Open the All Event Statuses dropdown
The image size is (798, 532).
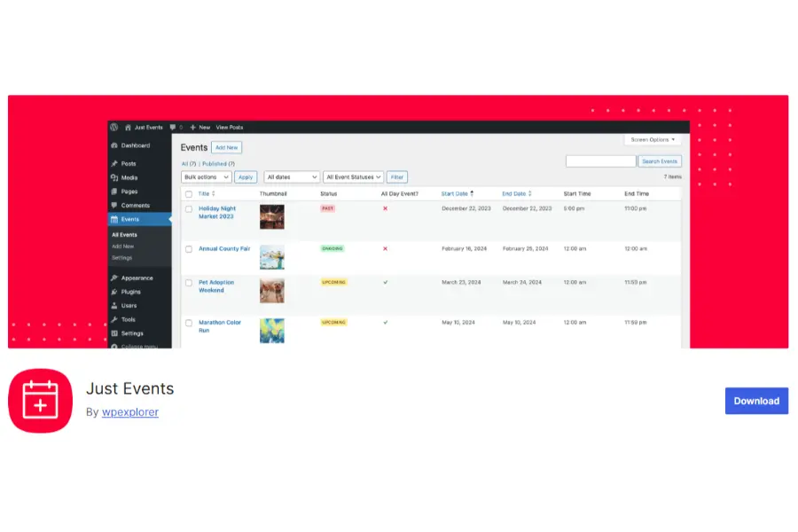[353, 177]
